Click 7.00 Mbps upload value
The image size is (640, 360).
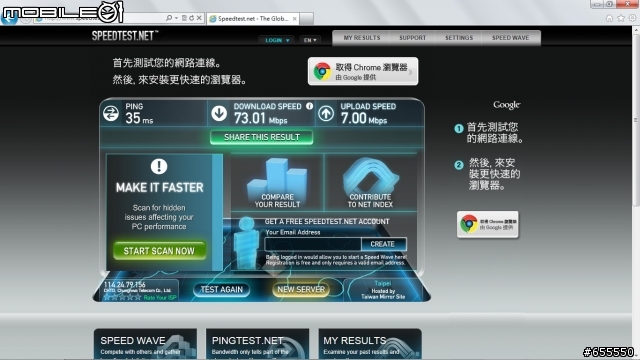coord(364,119)
